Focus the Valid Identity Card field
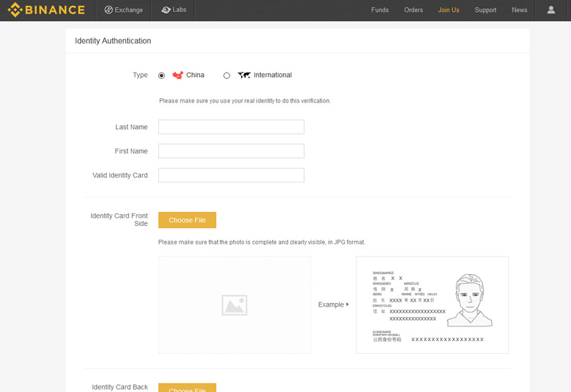 (231, 175)
